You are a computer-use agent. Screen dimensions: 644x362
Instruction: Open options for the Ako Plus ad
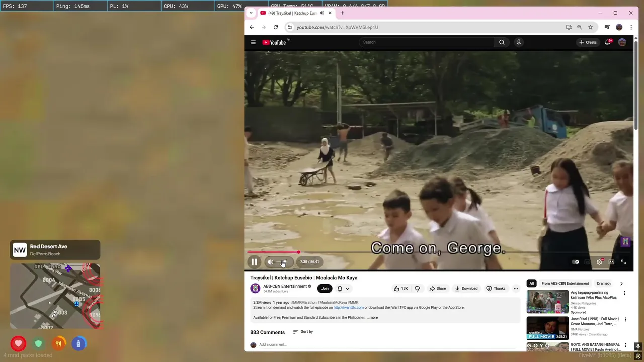(x=624, y=293)
